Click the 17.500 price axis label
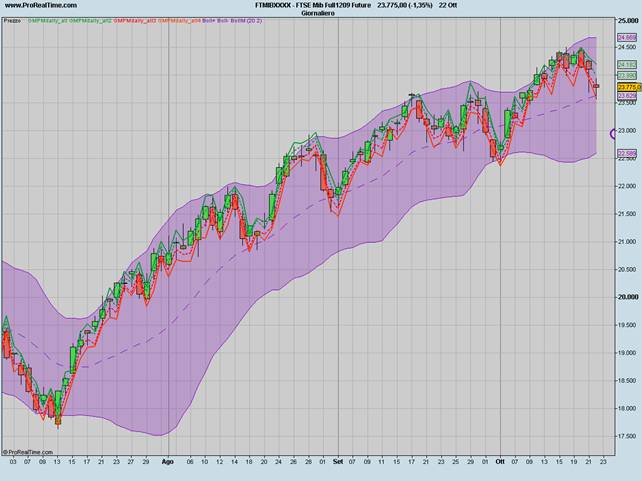This screenshot has width=642, height=481. [x=628, y=436]
